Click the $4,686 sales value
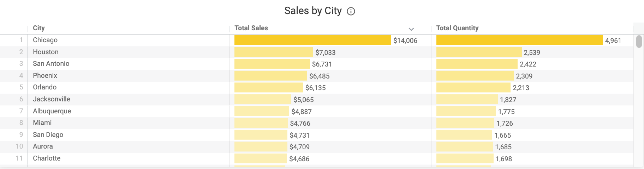 pos(299,159)
